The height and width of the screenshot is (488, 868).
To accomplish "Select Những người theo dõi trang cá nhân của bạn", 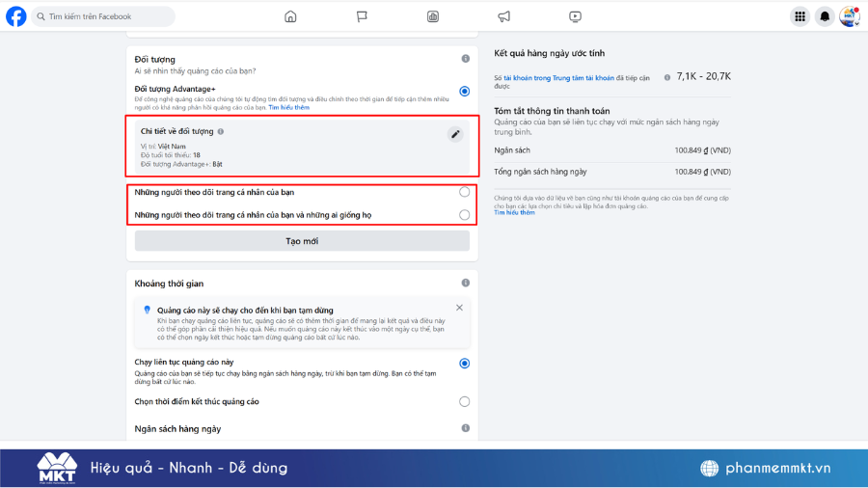I will 465,192.
